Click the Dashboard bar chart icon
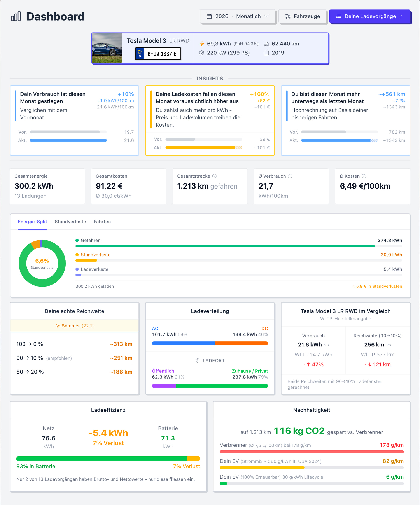This screenshot has height=505, width=420. (x=16, y=16)
